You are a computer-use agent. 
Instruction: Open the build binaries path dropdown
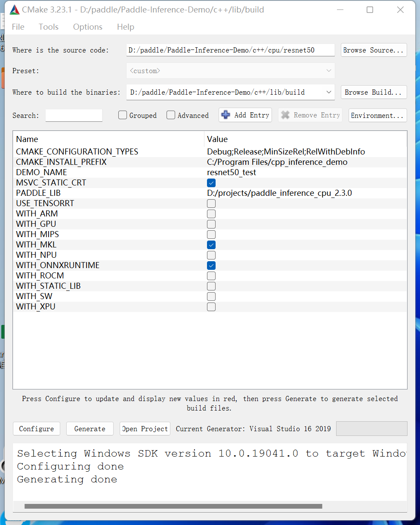329,92
